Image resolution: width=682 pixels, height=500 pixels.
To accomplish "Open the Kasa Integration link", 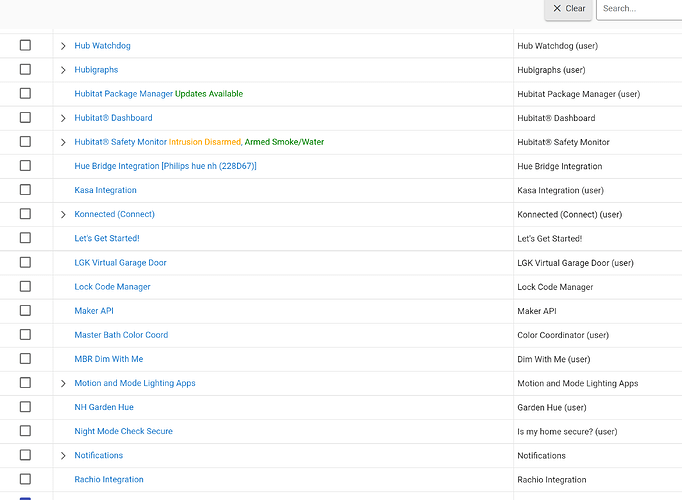I will [105, 190].
